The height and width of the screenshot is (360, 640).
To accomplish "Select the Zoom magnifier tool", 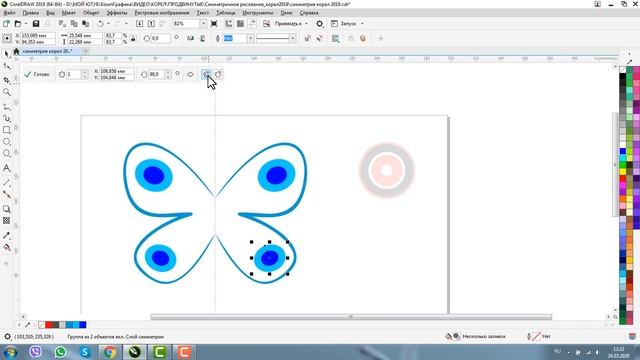I will [x=7, y=92].
